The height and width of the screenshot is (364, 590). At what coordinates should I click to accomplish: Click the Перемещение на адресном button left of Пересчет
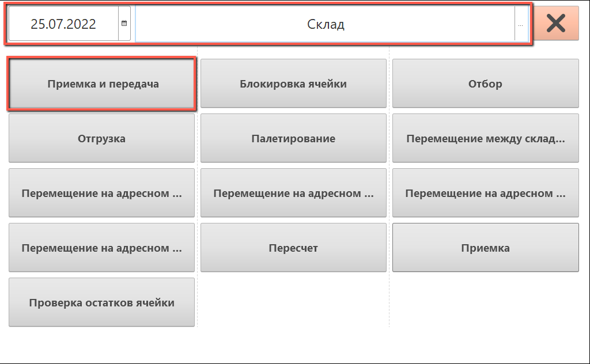(102, 248)
